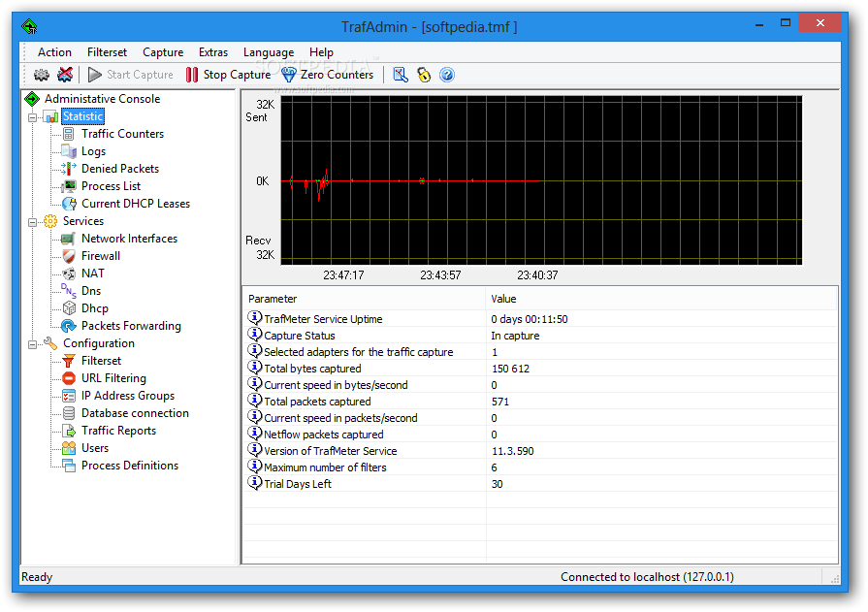Click the IP Address Groups icon
Screen dimensions: 868x612
[69, 396]
